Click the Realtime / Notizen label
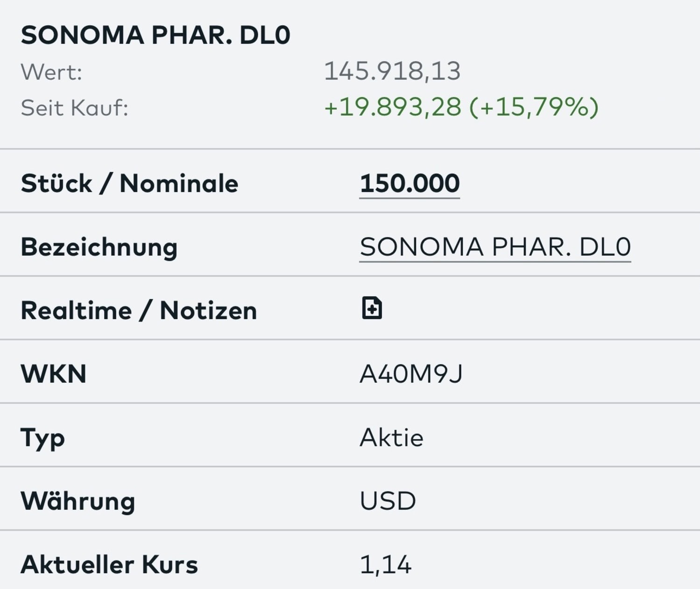The height and width of the screenshot is (589, 700). click(139, 310)
